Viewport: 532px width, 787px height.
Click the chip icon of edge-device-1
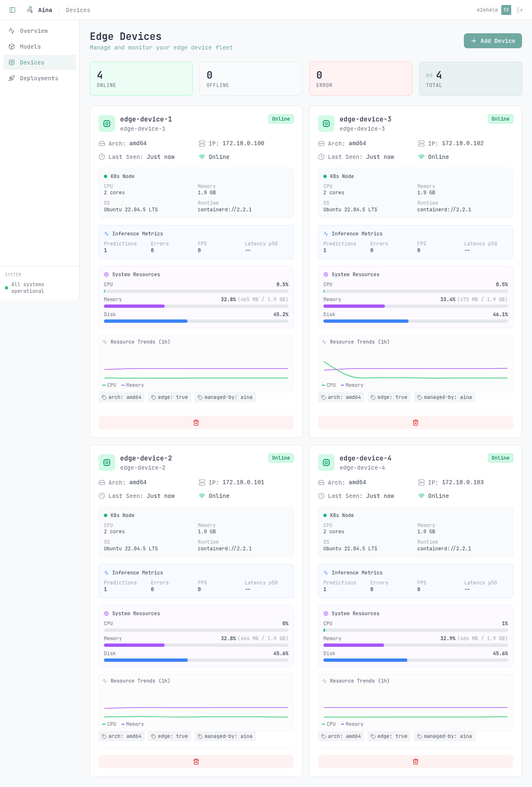(x=107, y=124)
